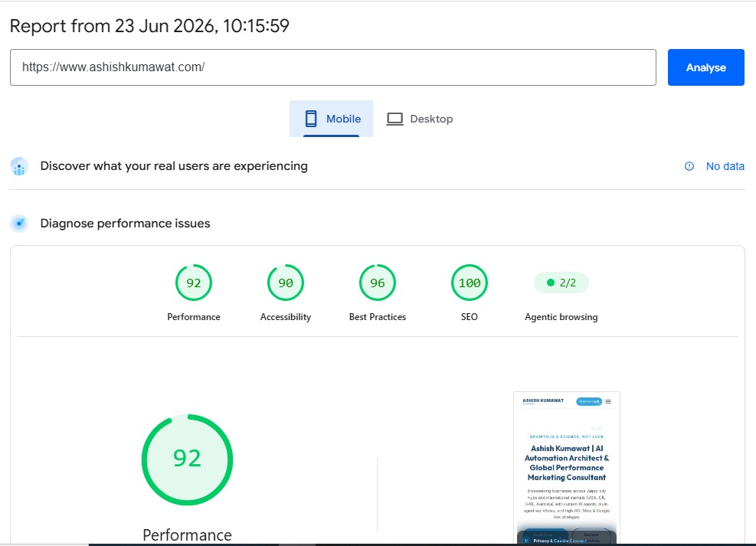Select the Performance 92 score gauge

193,283
